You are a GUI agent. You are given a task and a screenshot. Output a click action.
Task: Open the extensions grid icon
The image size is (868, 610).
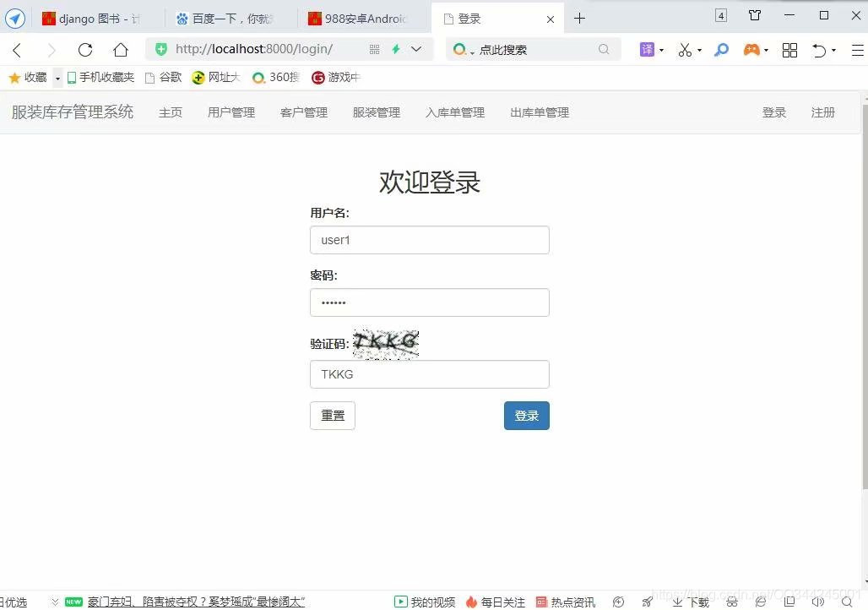pos(790,50)
